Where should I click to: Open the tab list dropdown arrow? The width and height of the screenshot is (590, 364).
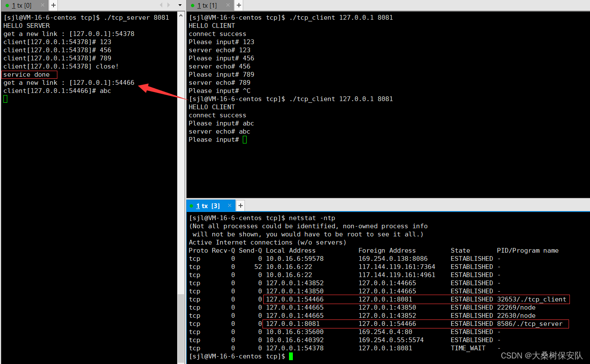tap(180, 5)
